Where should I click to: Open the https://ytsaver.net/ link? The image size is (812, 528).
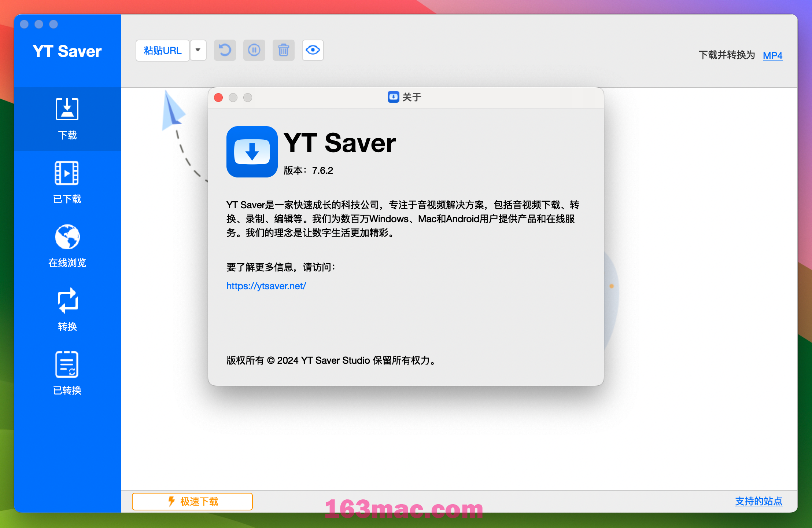(x=266, y=286)
